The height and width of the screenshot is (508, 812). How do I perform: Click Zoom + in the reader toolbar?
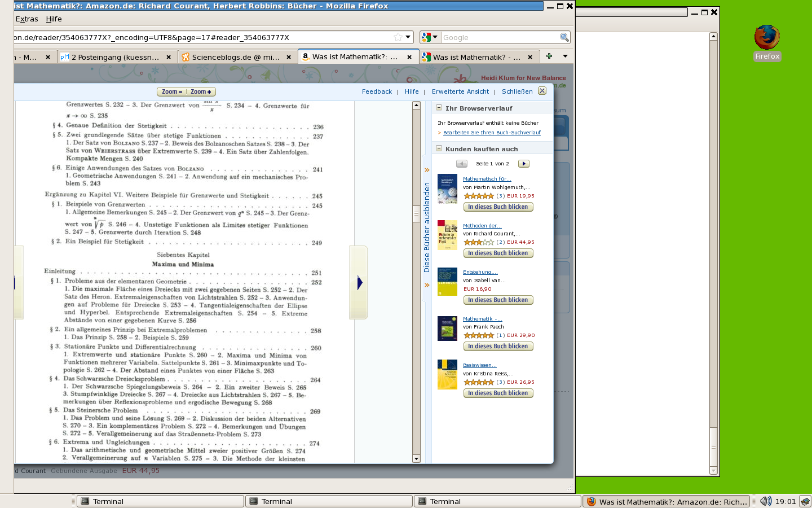(200, 91)
